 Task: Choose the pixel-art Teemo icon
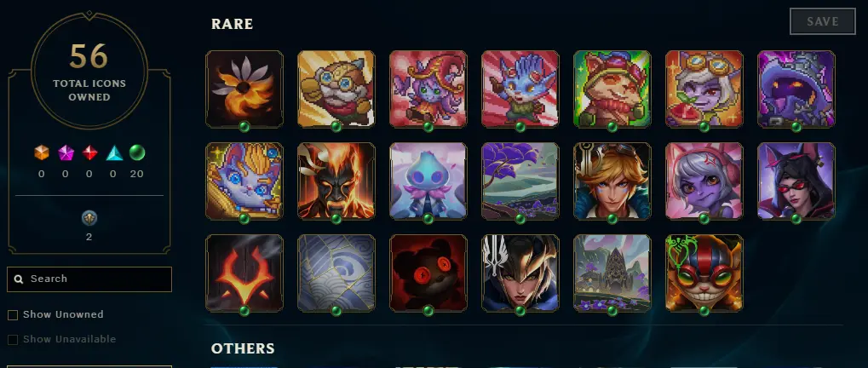point(612,89)
